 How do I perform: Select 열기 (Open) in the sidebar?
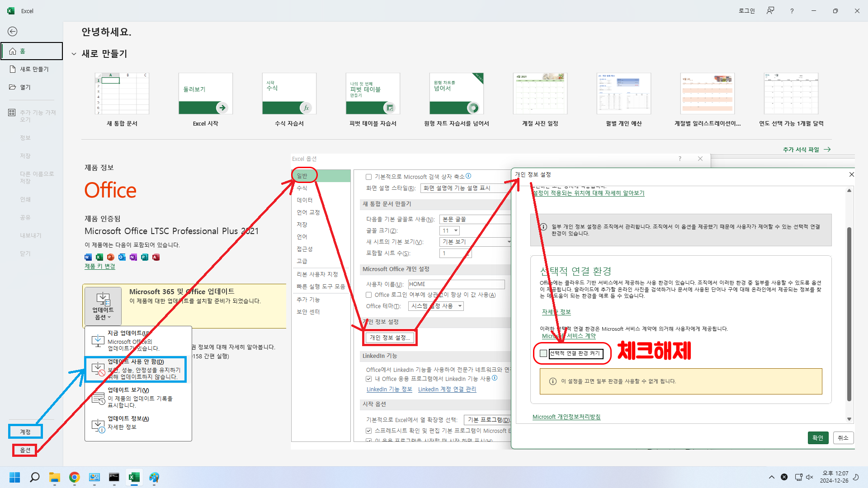tap(32, 87)
